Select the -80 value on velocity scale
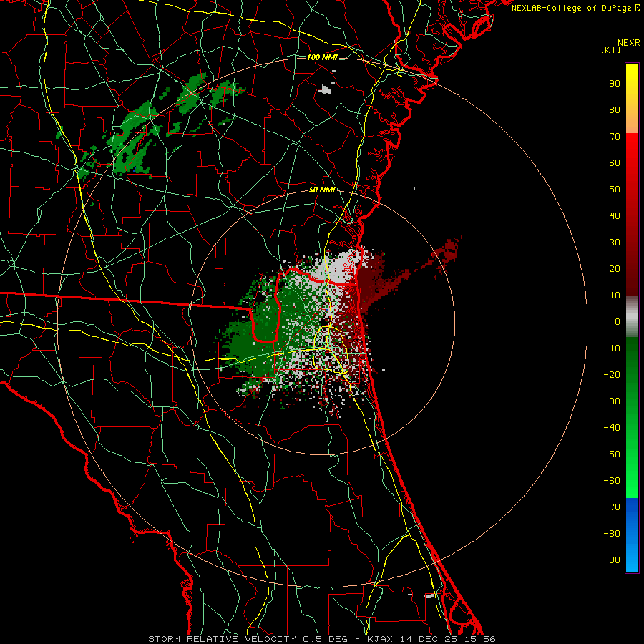Viewport: 644px width, 644px height. (612, 534)
